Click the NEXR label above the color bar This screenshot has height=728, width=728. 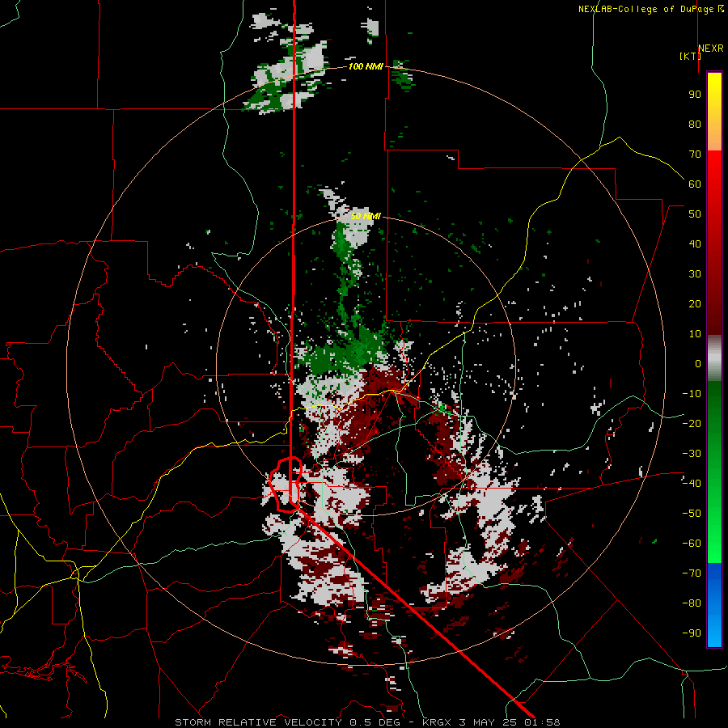pos(711,49)
